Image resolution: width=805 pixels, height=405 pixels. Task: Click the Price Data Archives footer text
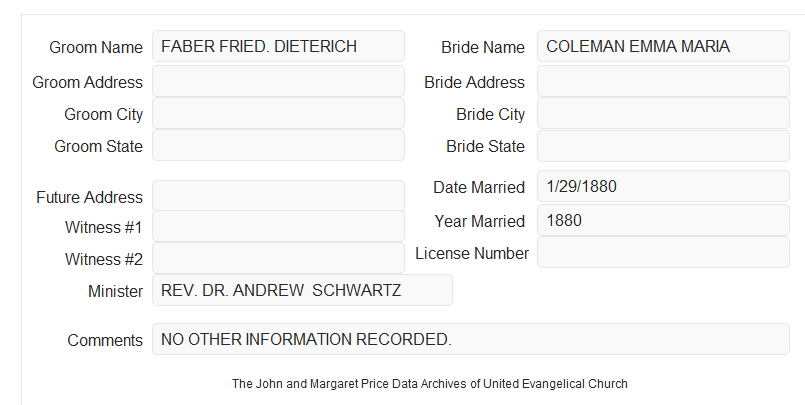430,384
